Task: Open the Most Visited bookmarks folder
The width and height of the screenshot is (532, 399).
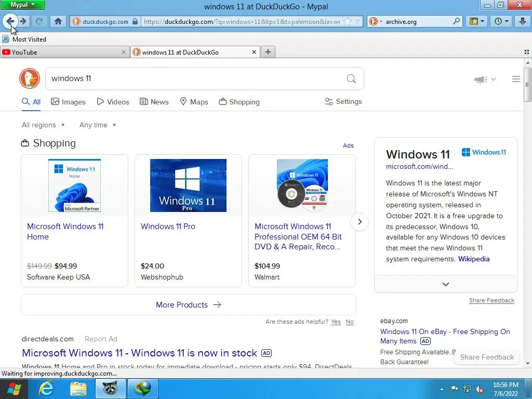Action: pyautogui.click(x=24, y=39)
